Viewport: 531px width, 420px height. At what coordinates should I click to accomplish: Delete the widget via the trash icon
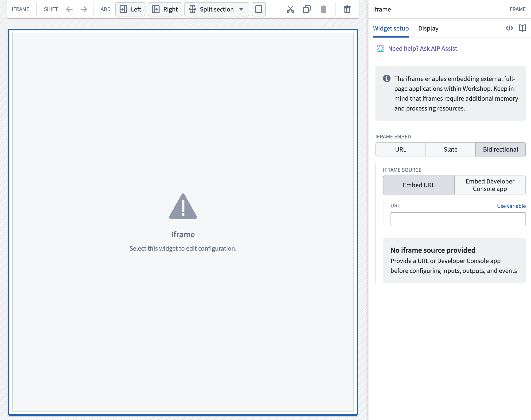pyautogui.click(x=347, y=9)
